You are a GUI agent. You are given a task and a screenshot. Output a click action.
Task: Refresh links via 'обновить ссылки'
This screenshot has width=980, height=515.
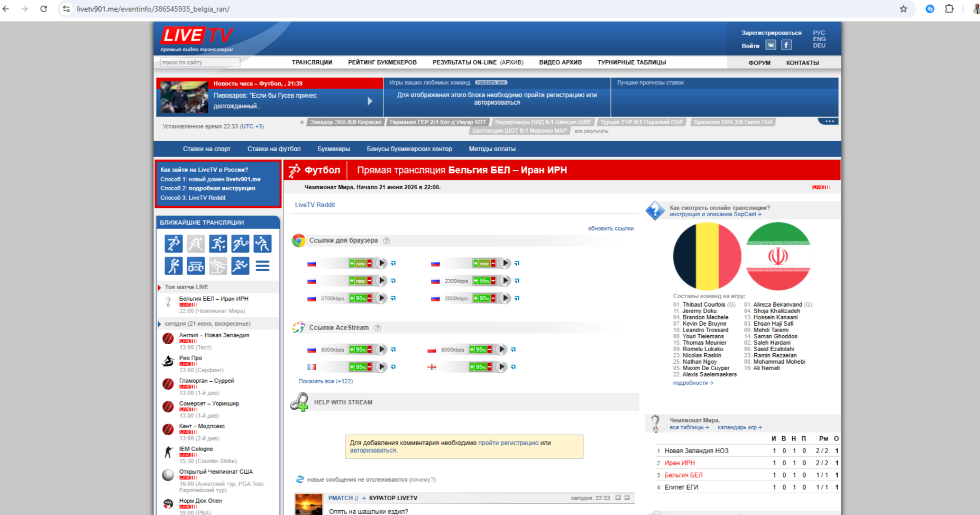pyautogui.click(x=611, y=228)
